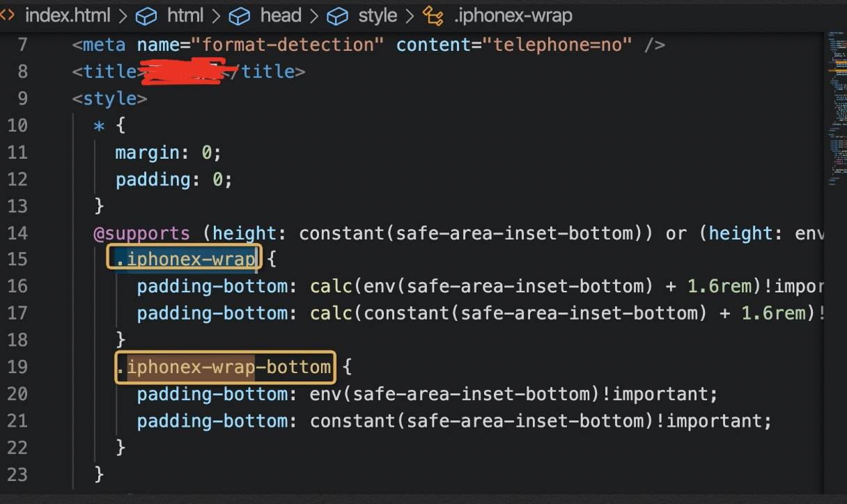
Task: Click line number 14 in the gutter
Action: click(17, 233)
